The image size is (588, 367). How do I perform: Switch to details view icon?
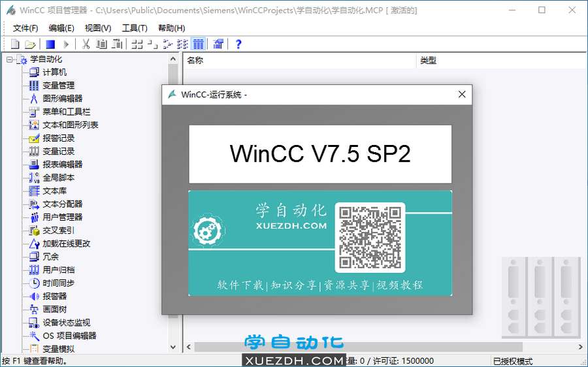coord(182,44)
